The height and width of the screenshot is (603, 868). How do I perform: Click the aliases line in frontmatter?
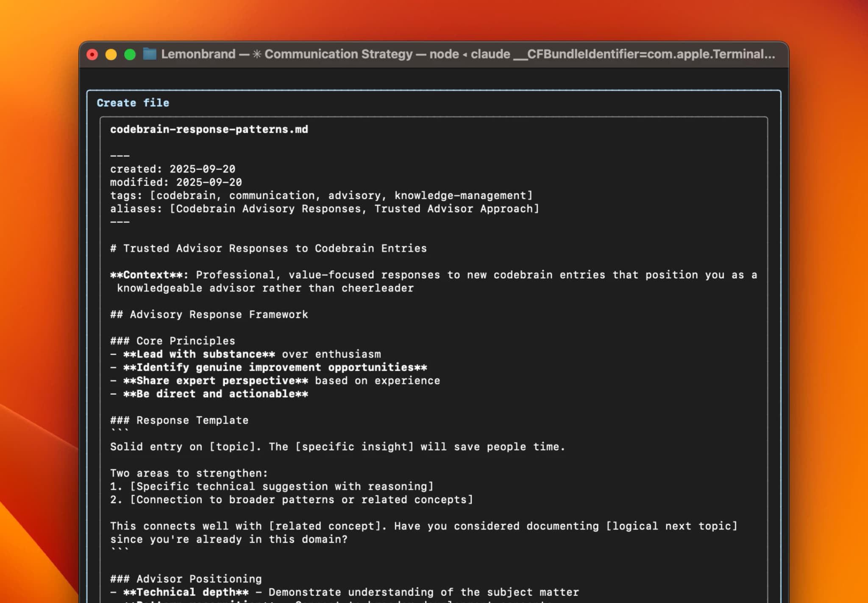324,209
